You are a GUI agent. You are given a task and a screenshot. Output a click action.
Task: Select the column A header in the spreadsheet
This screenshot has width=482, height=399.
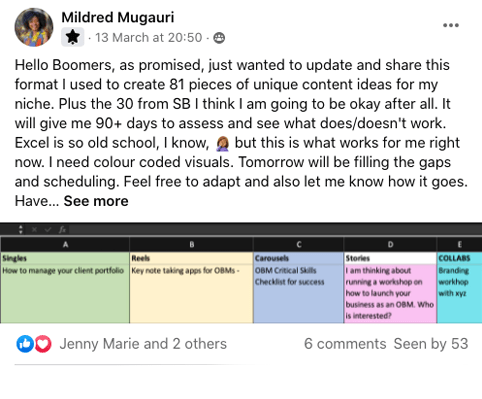pos(65,244)
